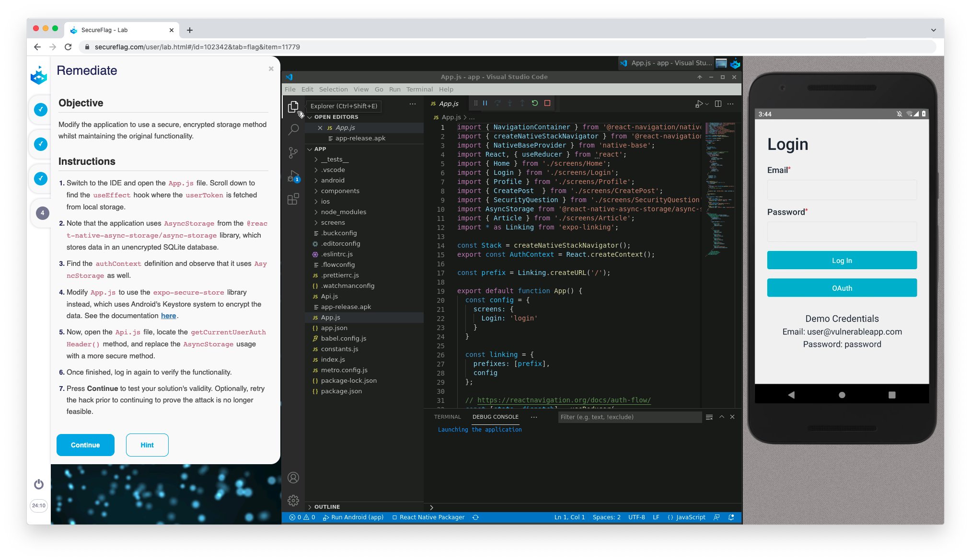This screenshot has width=971, height=560.
Task: Open the Source Control view
Action: (x=293, y=152)
